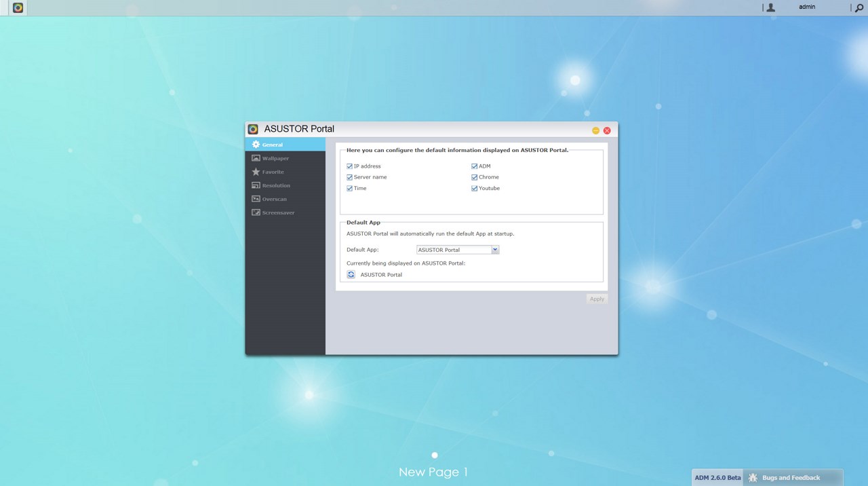868x486 pixels.
Task: Minimize the ASUSTOR Portal window
Action: (x=595, y=130)
